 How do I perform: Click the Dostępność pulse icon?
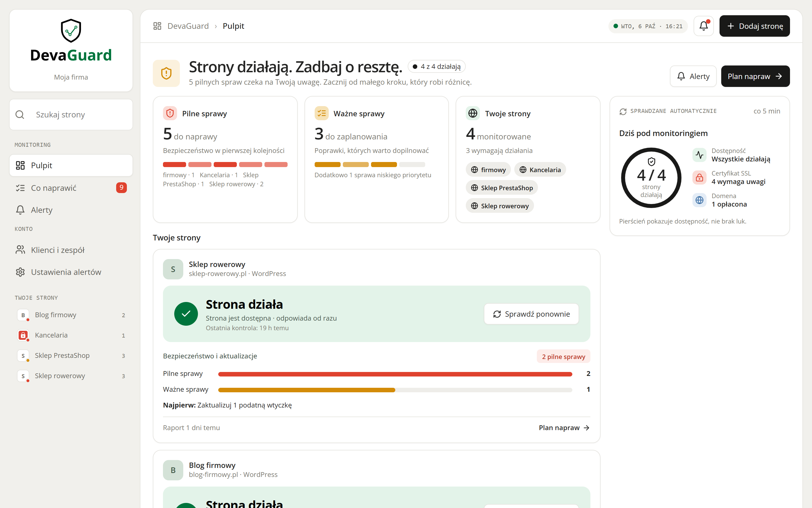[x=699, y=155]
